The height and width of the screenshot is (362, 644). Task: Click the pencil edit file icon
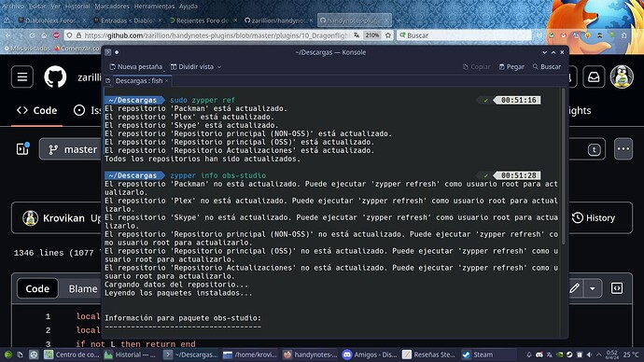point(575,288)
